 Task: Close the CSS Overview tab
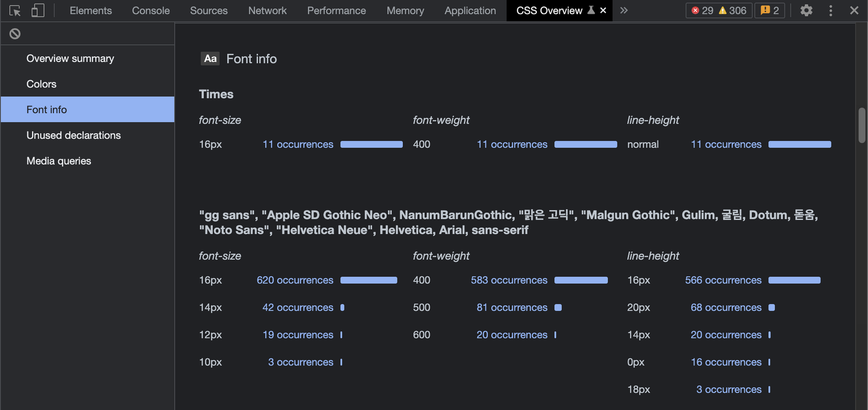pyautogui.click(x=603, y=10)
